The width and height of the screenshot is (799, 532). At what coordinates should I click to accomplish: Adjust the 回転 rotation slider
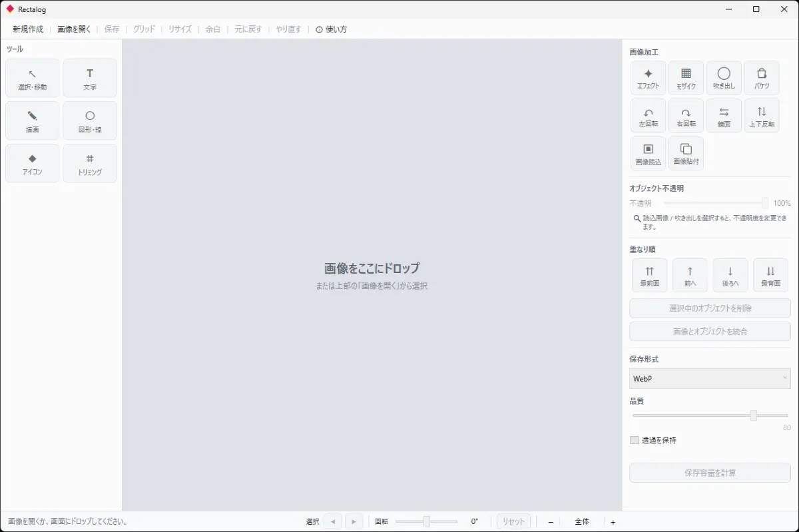[426, 521]
